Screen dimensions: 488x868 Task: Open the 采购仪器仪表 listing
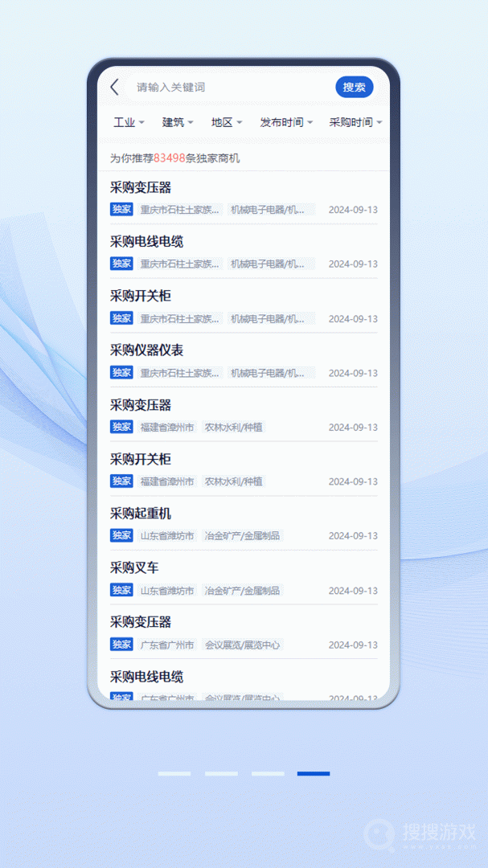pos(244,360)
